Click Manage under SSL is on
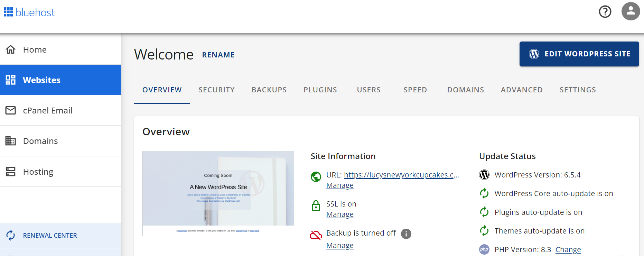 pyautogui.click(x=340, y=214)
